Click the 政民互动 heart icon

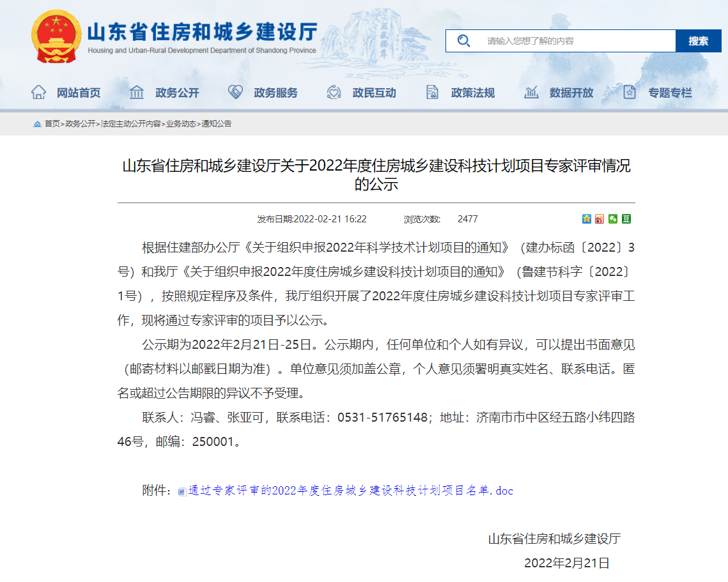pyautogui.click(x=332, y=92)
